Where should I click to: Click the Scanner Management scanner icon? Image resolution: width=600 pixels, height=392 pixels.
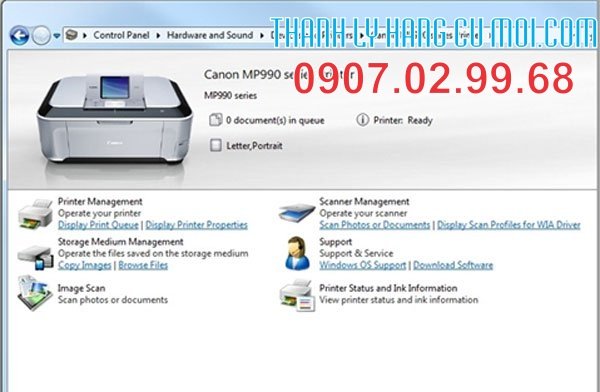(x=297, y=212)
